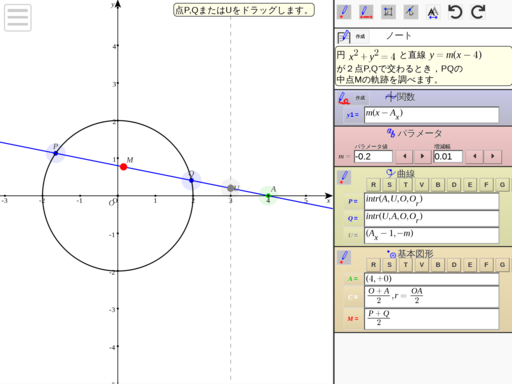Increase parameter m with right arrow
Screen dimensions: 512x384
(x=422, y=156)
